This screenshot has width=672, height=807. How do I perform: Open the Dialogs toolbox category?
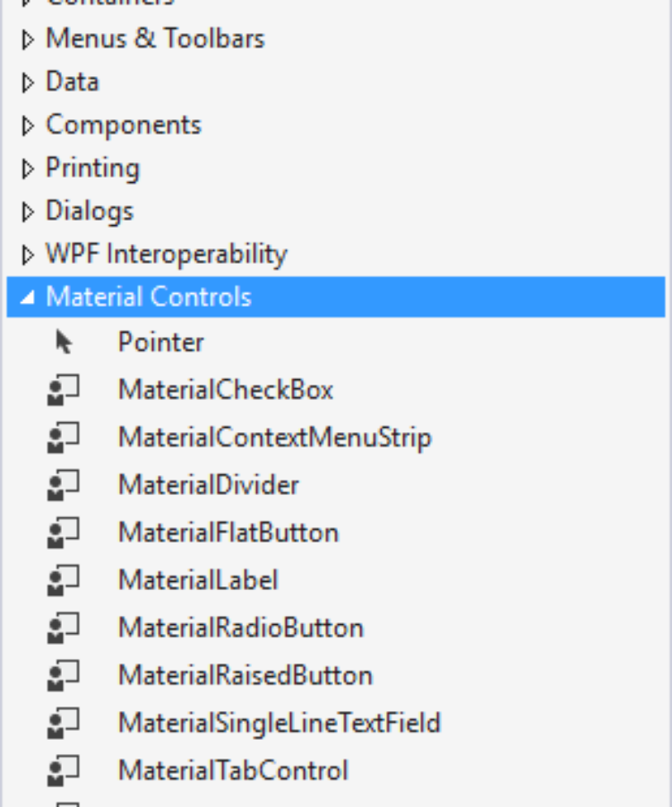[89, 212]
